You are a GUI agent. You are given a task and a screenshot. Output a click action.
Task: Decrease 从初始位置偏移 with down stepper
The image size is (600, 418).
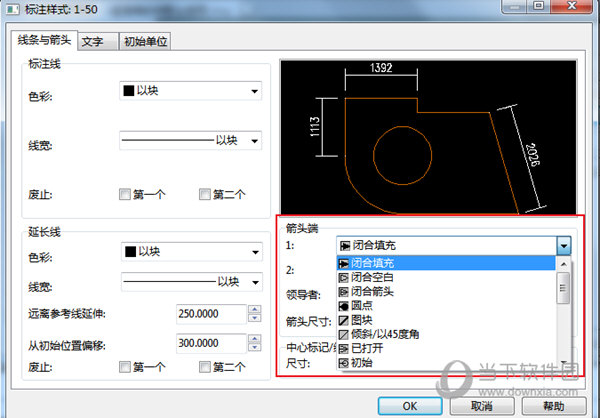point(255,347)
